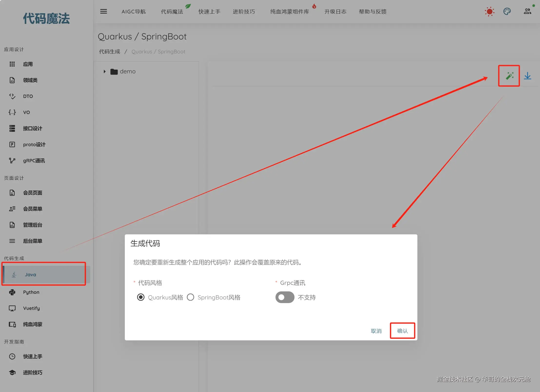This screenshot has width=540, height=392.
Task: Click the user account icon
Action: coord(527,11)
